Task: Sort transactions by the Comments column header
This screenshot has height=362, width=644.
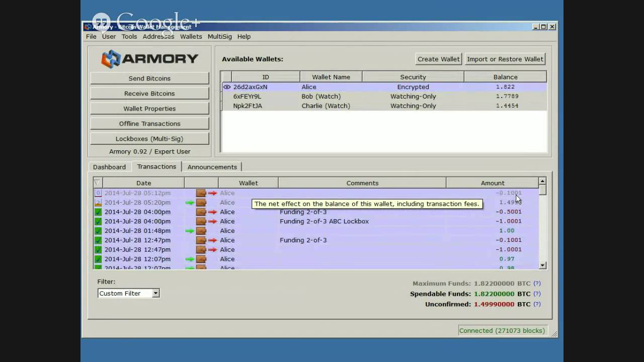Action: click(x=362, y=183)
